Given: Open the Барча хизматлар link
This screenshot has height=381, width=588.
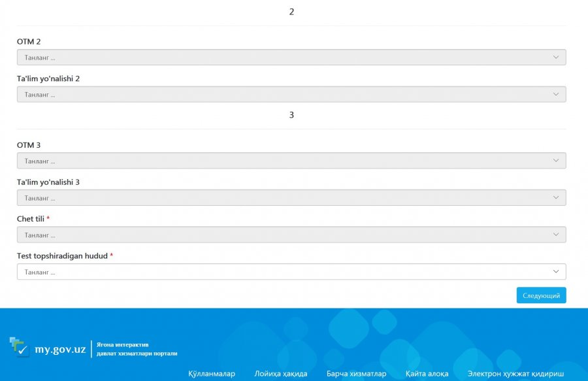Looking at the screenshot, I should pos(356,374).
